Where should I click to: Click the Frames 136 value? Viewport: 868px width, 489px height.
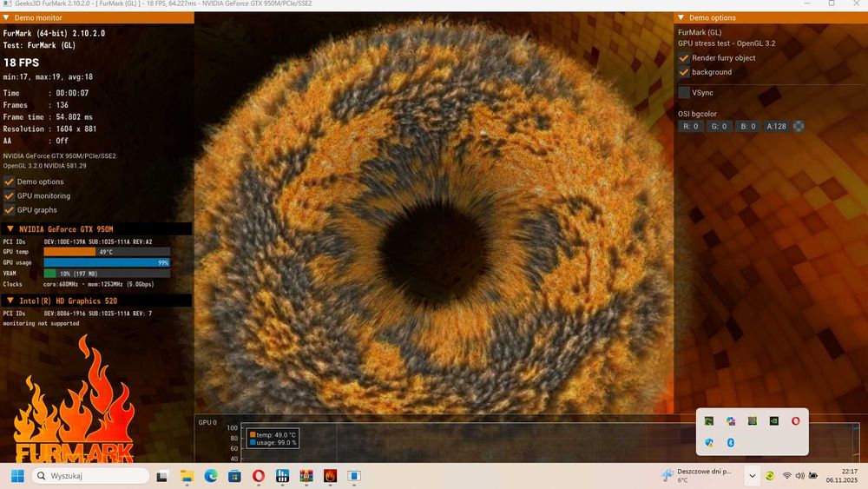point(62,105)
